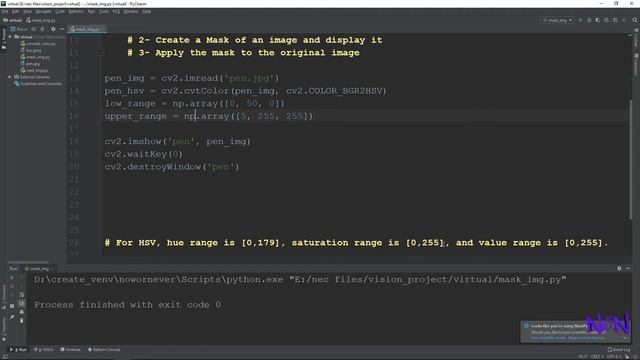This screenshot has height=360, width=640.
Task: Pin the Run tab
Action: coord(12,317)
